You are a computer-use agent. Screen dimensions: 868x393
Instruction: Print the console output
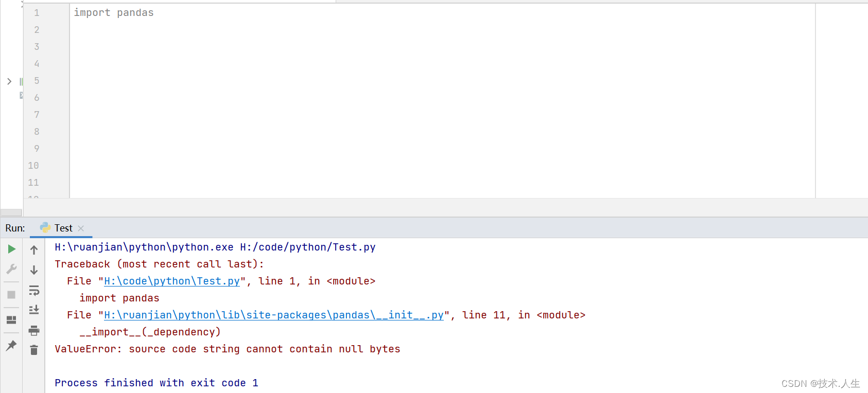tap(34, 330)
